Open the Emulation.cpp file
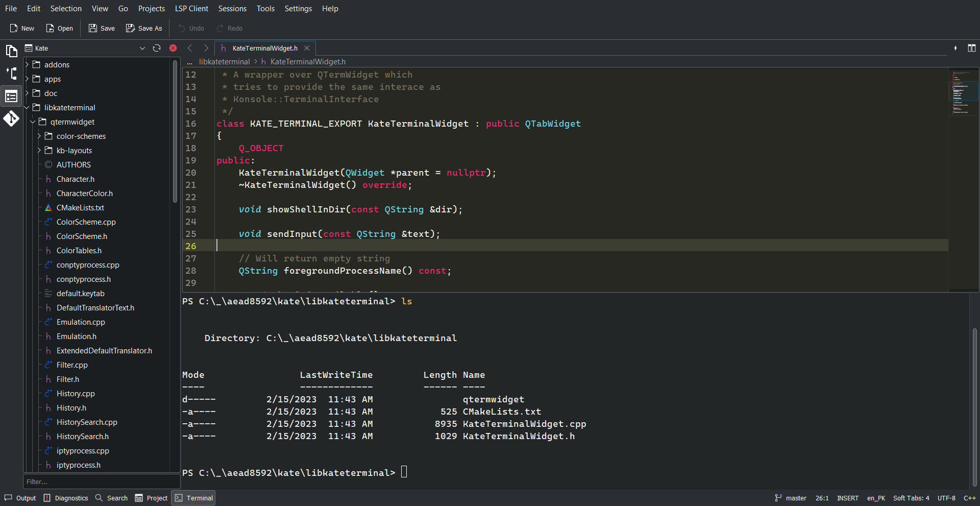 pyautogui.click(x=81, y=322)
